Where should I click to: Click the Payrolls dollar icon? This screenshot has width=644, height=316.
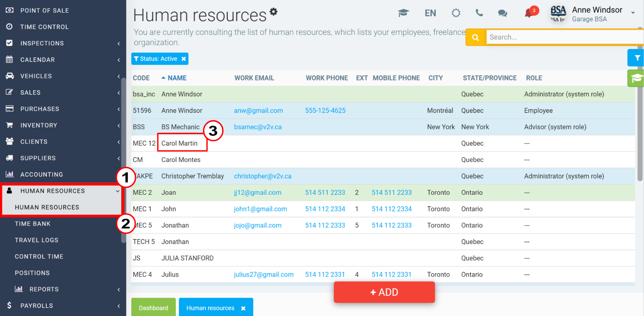(9, 305)
